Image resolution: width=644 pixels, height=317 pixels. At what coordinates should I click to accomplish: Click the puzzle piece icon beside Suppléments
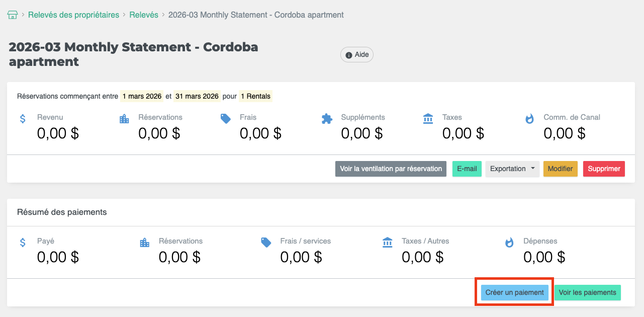point(327,119)
